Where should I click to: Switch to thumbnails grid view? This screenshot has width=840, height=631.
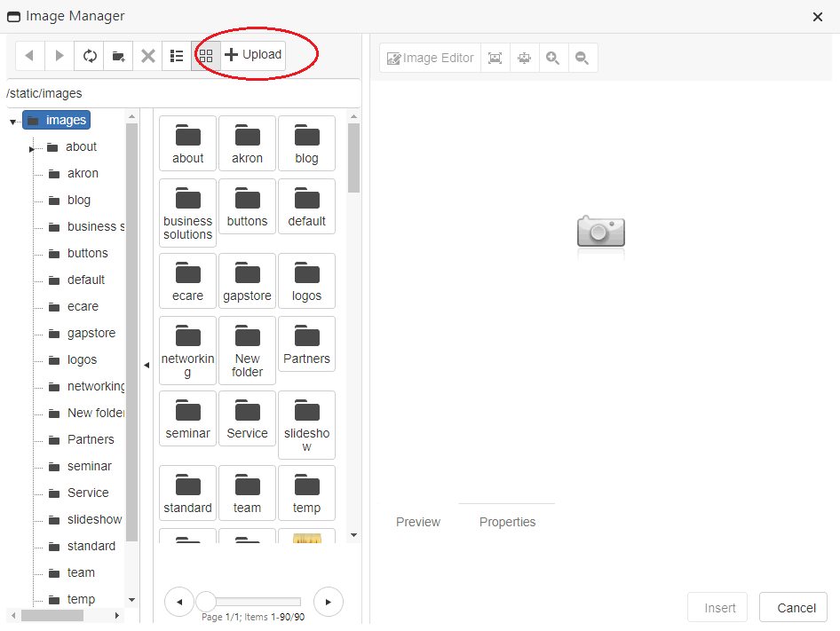[205, 56]
